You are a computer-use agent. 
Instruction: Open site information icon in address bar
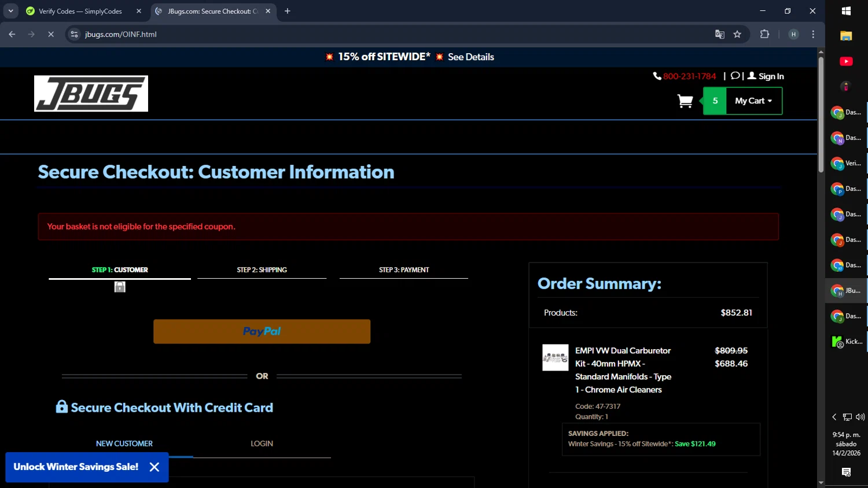[74, 34]
